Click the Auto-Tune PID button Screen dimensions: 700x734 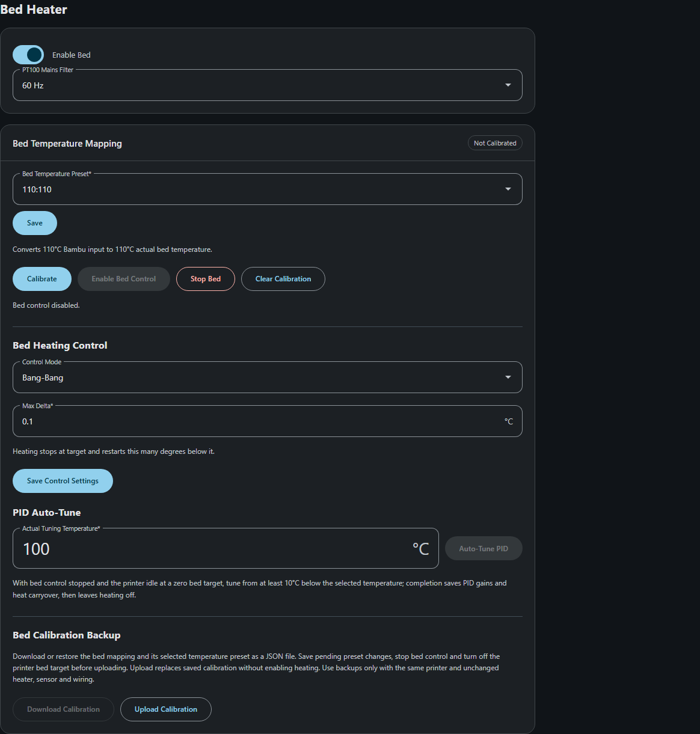[x=484, y=548]
